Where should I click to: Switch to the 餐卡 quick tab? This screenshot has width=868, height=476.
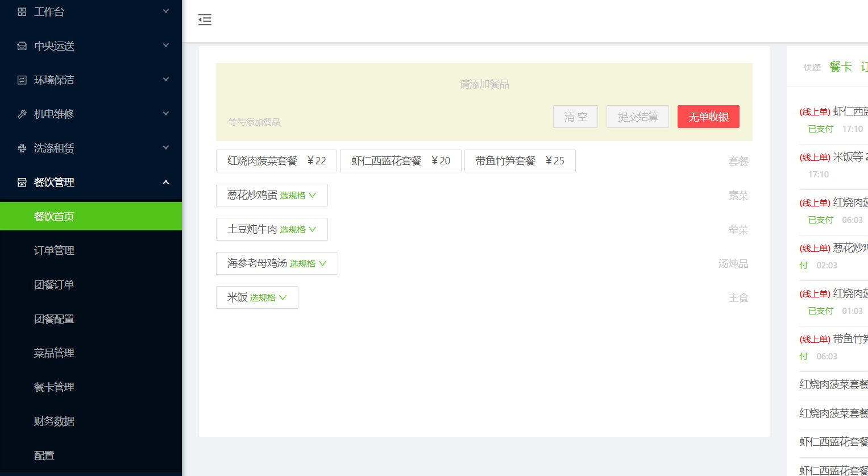point(840,67)
